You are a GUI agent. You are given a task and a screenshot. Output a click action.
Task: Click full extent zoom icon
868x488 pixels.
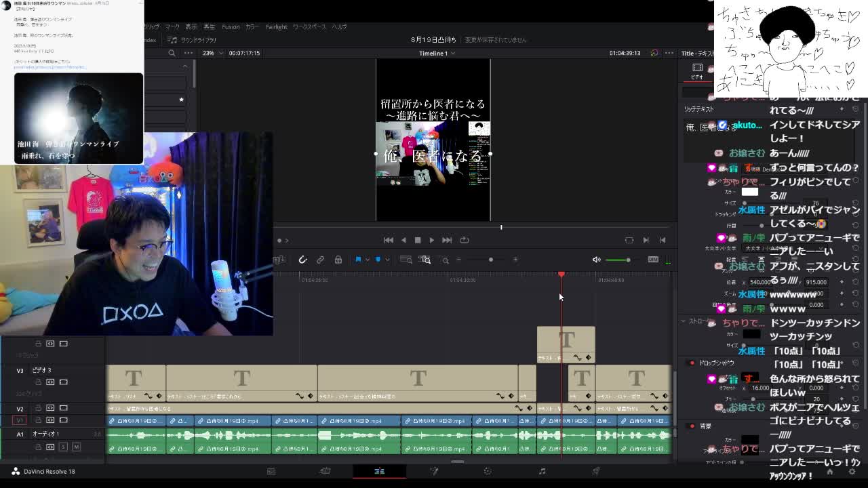pos(406,260)
